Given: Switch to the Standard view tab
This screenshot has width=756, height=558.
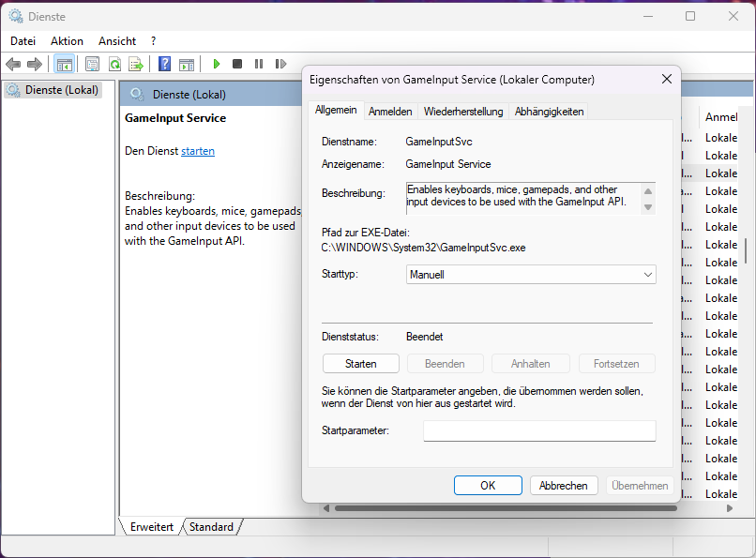Looking at the screenshot, I should [x=211, y=527].
